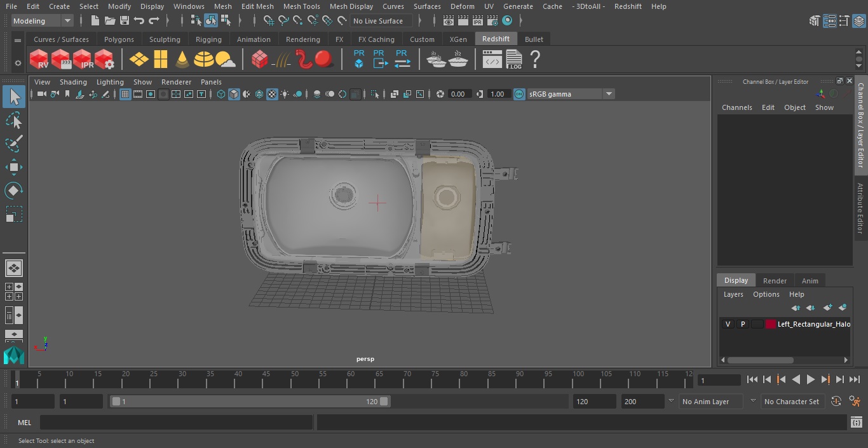Open the shelf menu gear icon
The width and height of the screenshot is (868, 448).
pos(18,62)
